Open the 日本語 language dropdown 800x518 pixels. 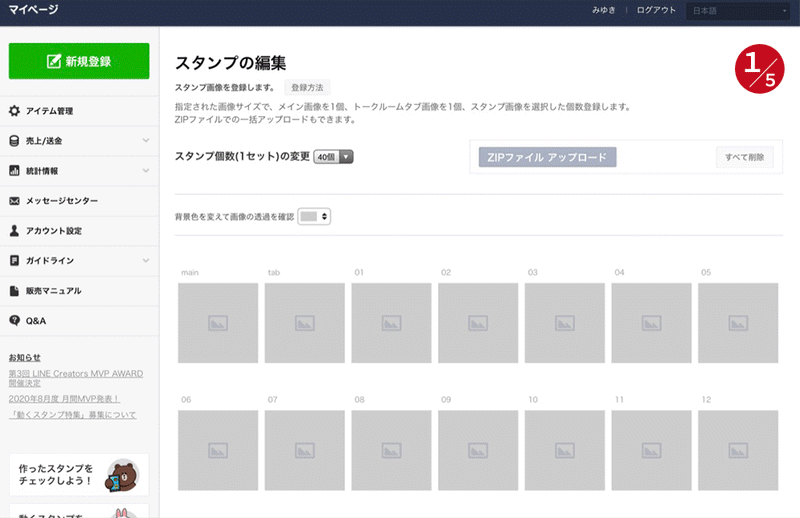[738, 11]
